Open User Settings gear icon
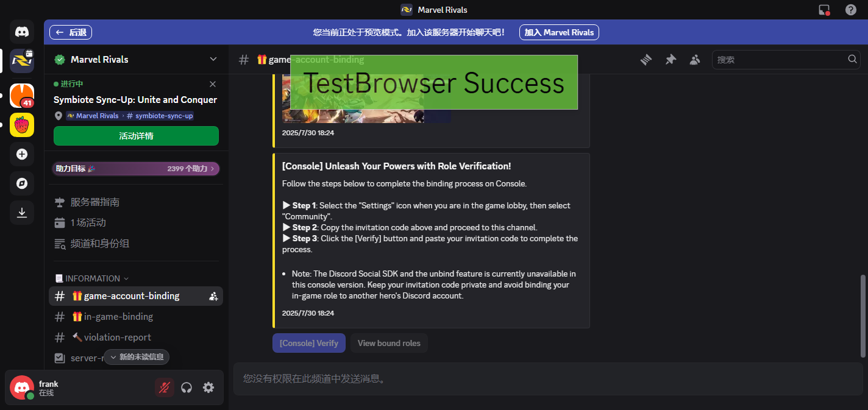The width and height of the screenshot is (868, 410). [x=208, y=387]
